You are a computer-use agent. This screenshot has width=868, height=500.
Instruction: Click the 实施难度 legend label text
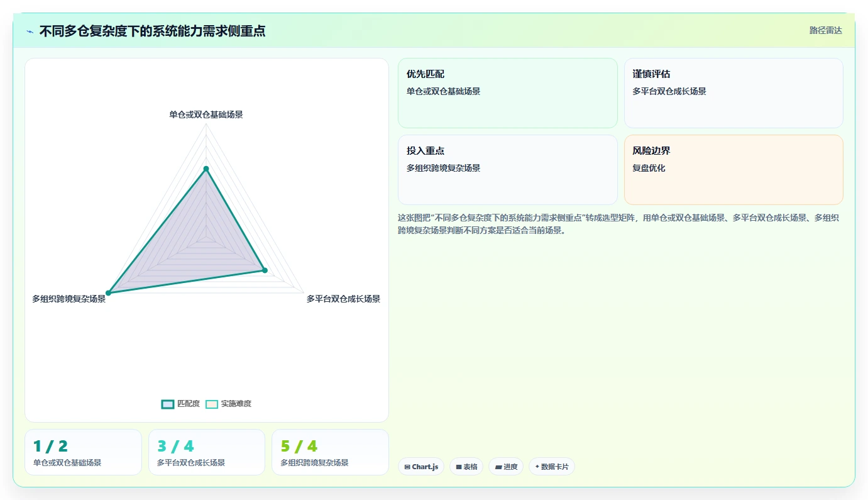click(236, 404)
